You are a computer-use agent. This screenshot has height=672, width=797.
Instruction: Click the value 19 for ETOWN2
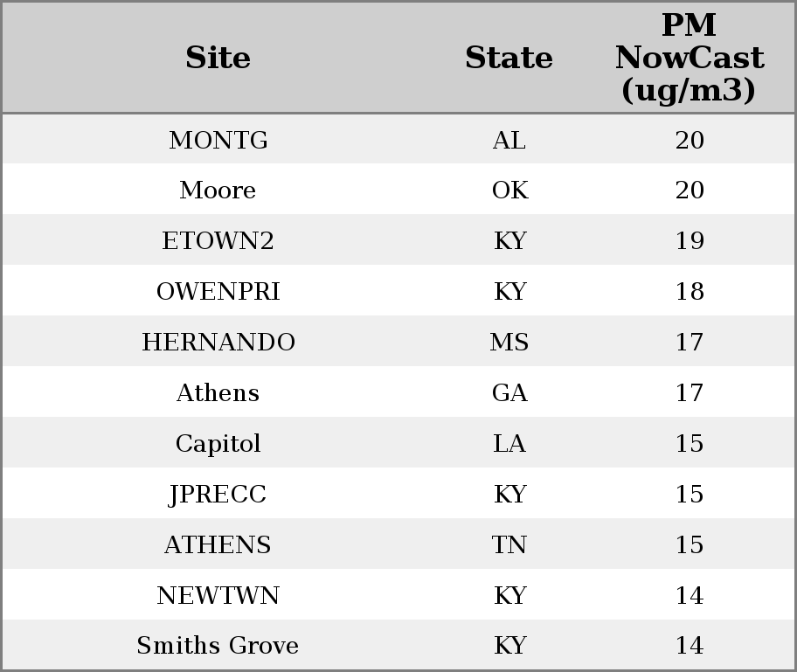point(690,240)
